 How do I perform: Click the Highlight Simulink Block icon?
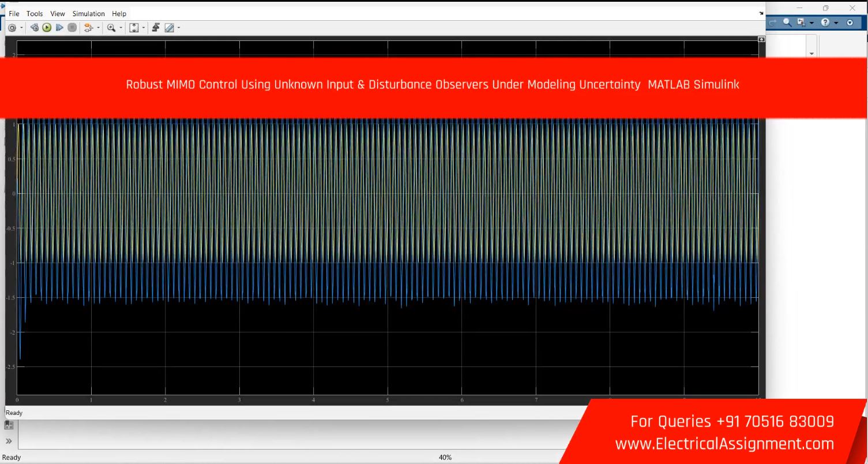pos(88,28)
